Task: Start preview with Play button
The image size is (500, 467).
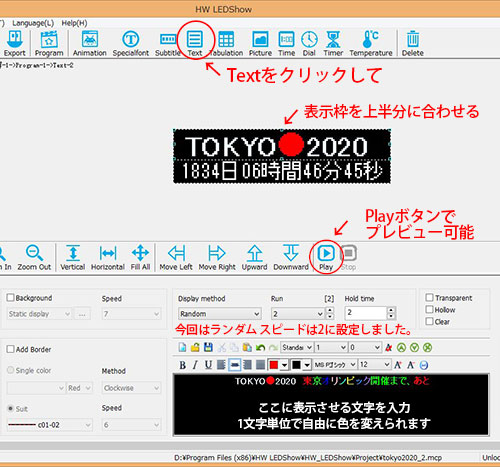Action: point(326,258)
